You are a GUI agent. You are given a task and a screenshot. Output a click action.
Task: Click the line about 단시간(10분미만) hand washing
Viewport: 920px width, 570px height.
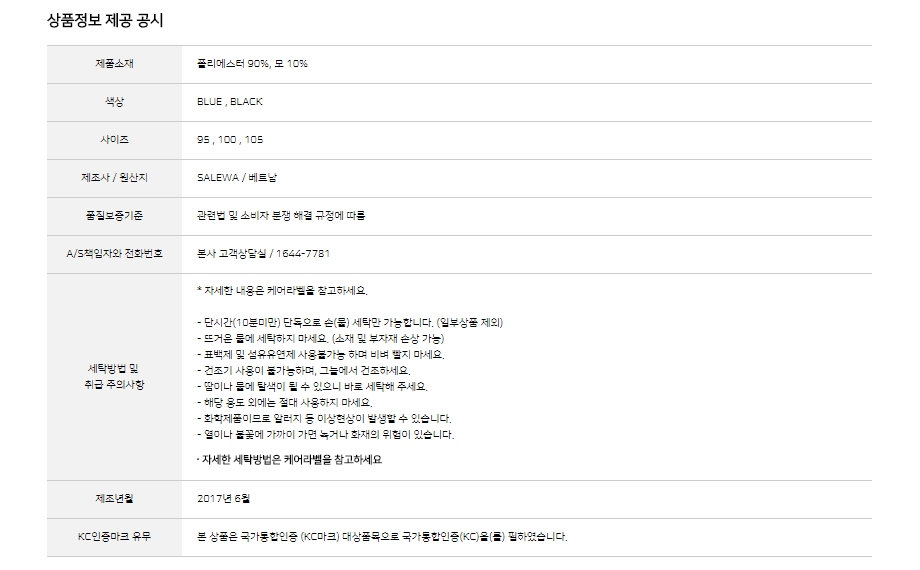tap(350, 322)
